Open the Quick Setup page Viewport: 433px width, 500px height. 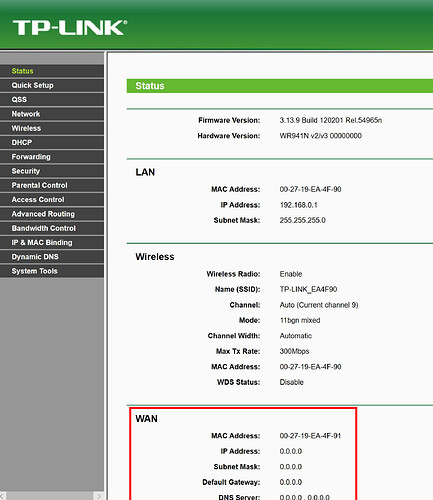[x=52, y=85]
